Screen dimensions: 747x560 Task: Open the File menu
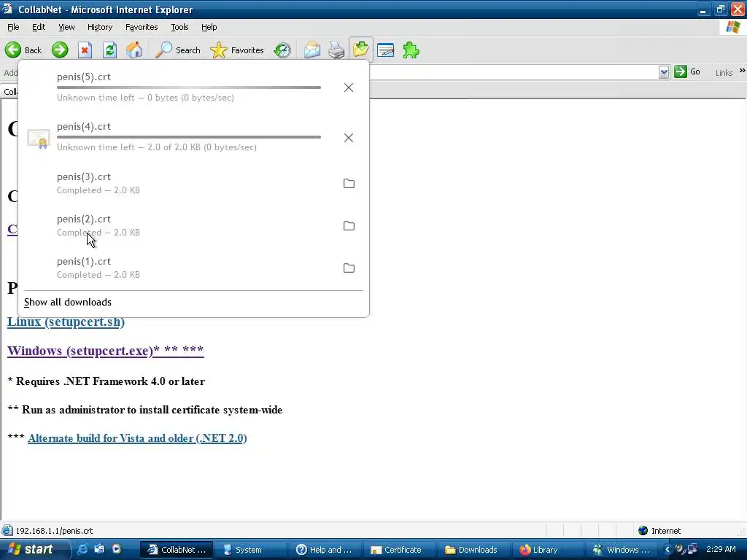tap(13, 27)
